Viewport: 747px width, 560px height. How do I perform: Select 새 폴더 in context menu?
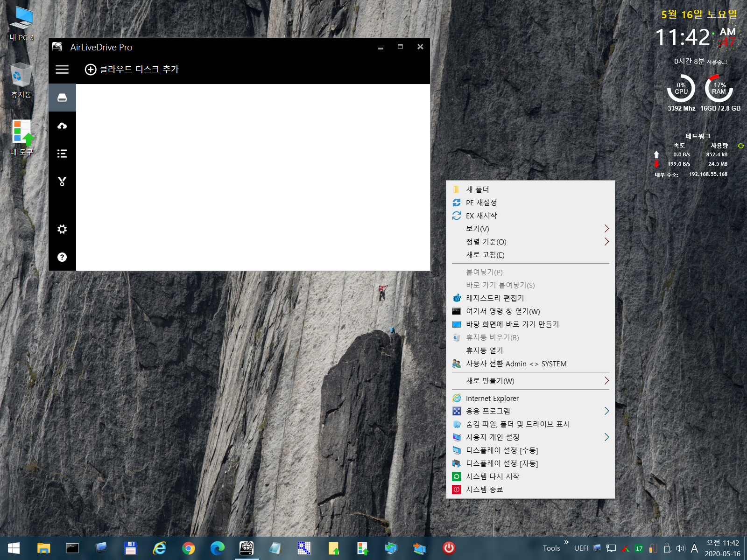530,189
